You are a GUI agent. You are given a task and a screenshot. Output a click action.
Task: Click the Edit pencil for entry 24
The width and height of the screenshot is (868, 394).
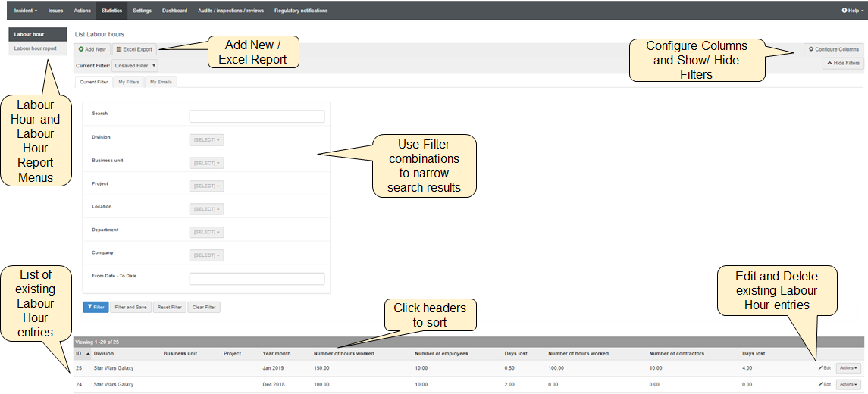[824, 384]
